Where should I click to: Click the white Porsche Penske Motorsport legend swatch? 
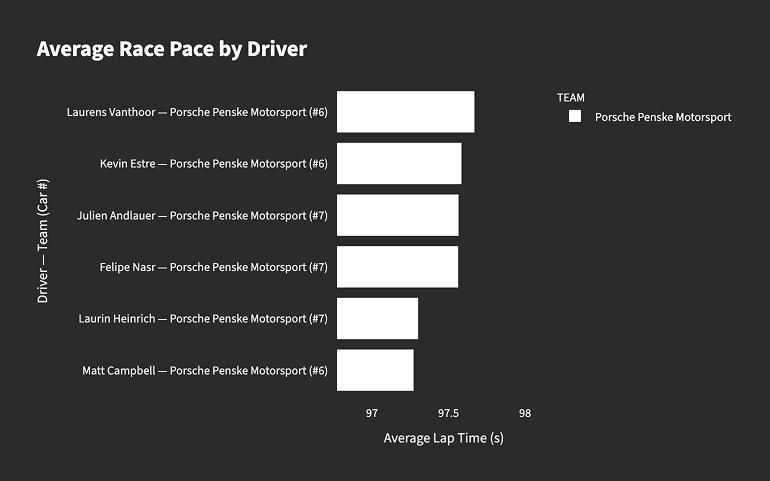click(x=575, y=117)
